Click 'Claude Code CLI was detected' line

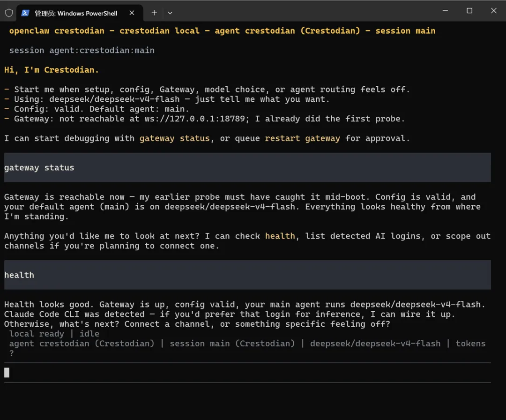coord(230,314)
